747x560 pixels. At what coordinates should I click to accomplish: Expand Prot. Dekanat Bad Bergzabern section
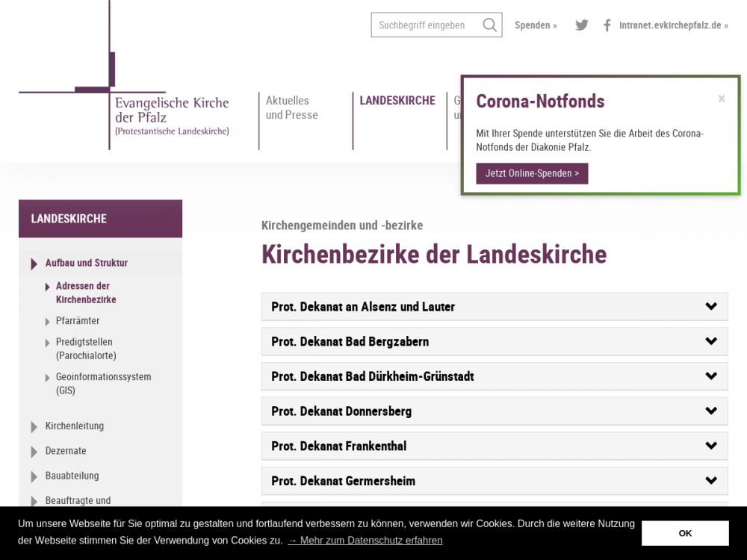click(710, 341)
